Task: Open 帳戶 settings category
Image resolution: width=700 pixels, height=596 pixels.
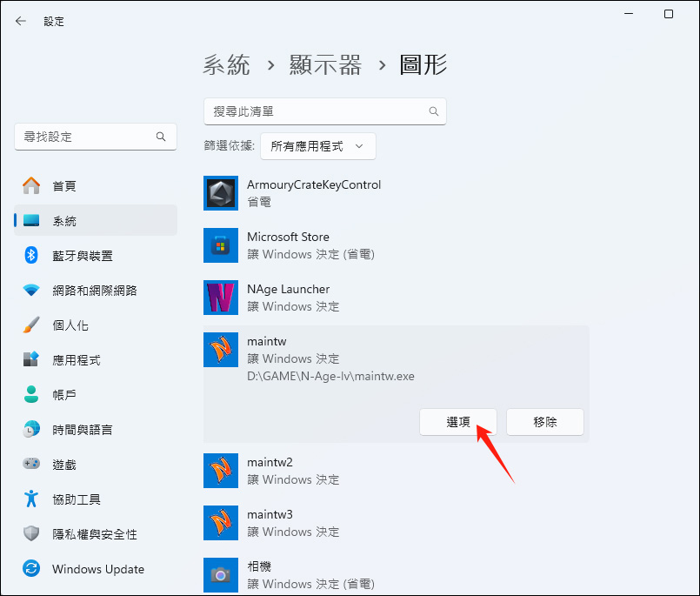Action: (96, 395)
